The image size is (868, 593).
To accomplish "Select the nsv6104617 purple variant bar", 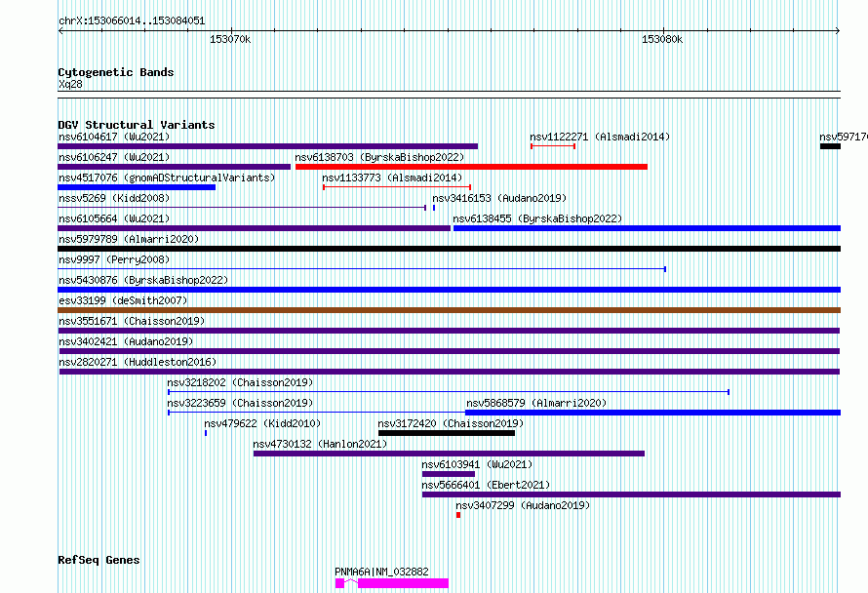I will click(x=267, y=146).
